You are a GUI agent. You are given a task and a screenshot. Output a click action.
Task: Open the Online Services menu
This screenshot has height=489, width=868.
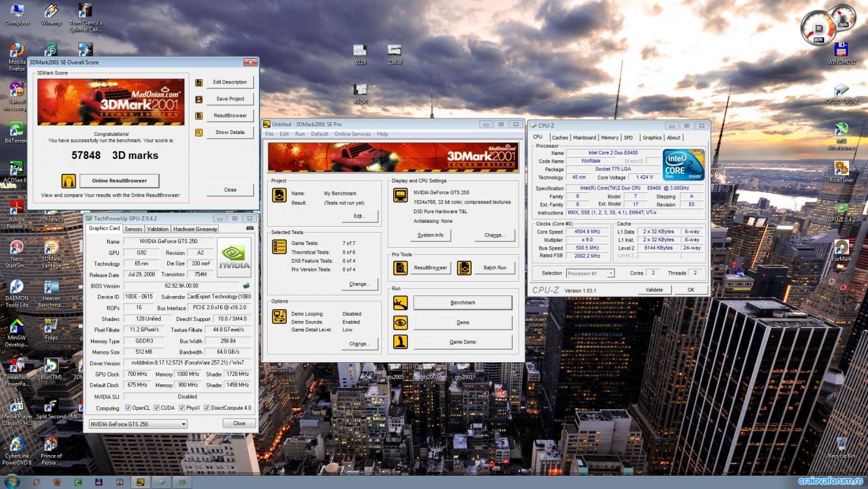click(x=352, y=134)
